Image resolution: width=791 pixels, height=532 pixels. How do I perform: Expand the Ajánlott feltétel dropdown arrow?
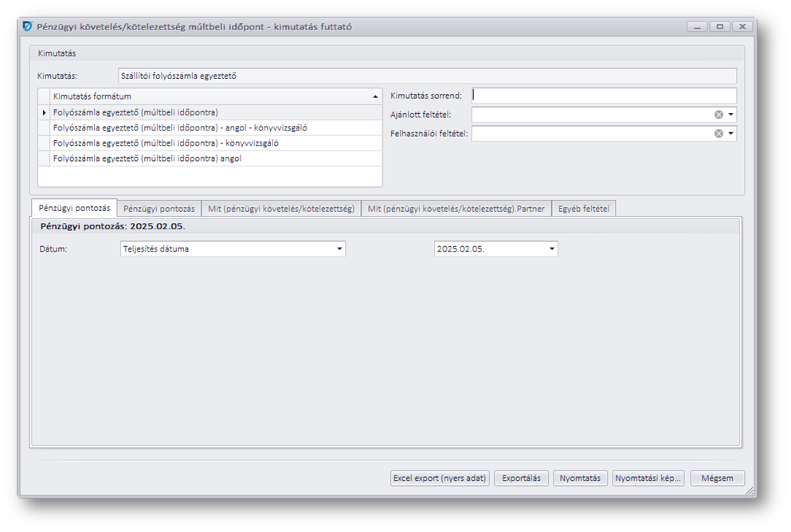point(730,115)
